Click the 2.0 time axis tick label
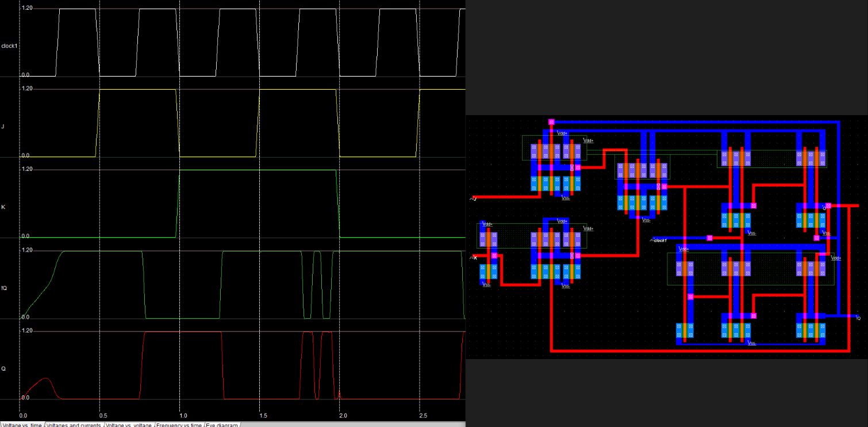The image size is (868, 427). coord(343,415)
